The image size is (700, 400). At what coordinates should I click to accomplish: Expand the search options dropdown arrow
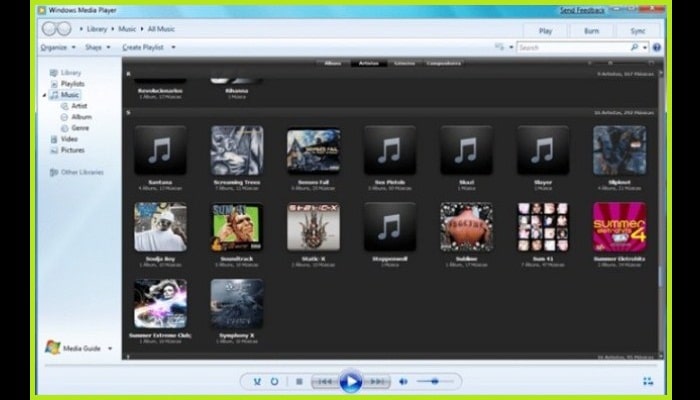(645, 47)
